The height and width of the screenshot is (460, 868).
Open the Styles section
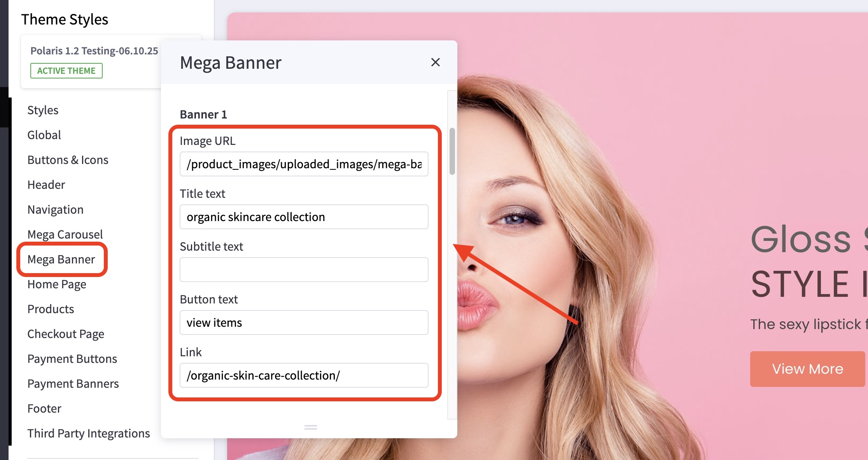click(x=43, y=110)
